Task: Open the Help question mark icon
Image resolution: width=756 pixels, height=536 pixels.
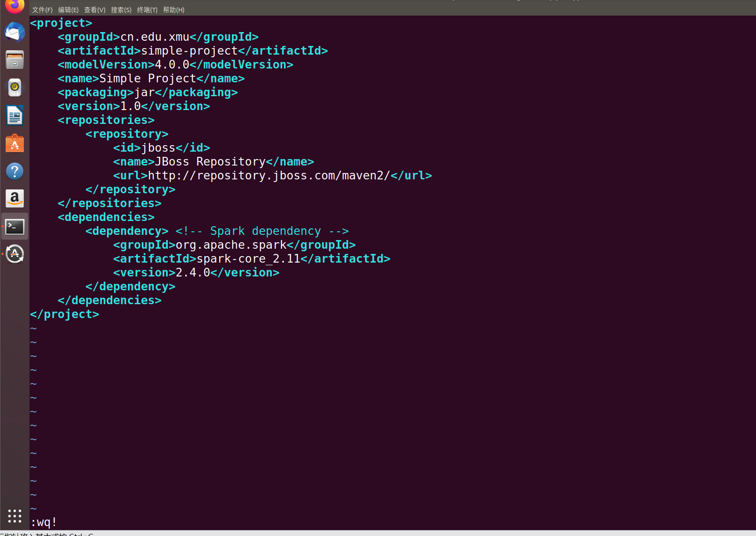Action: click(15, 171)
